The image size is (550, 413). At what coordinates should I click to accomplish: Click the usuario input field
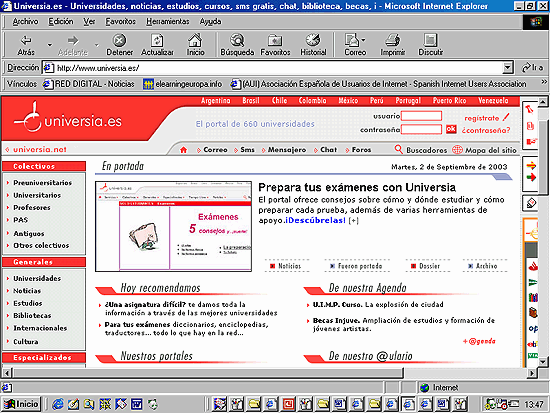click(421, 116)
